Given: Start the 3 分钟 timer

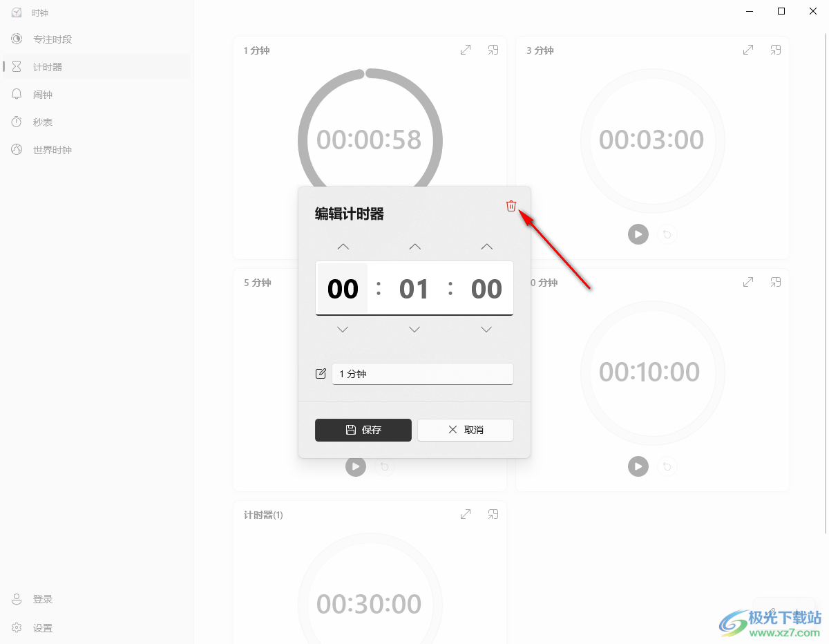Looking at the screenshot, I should click(638, 234).
